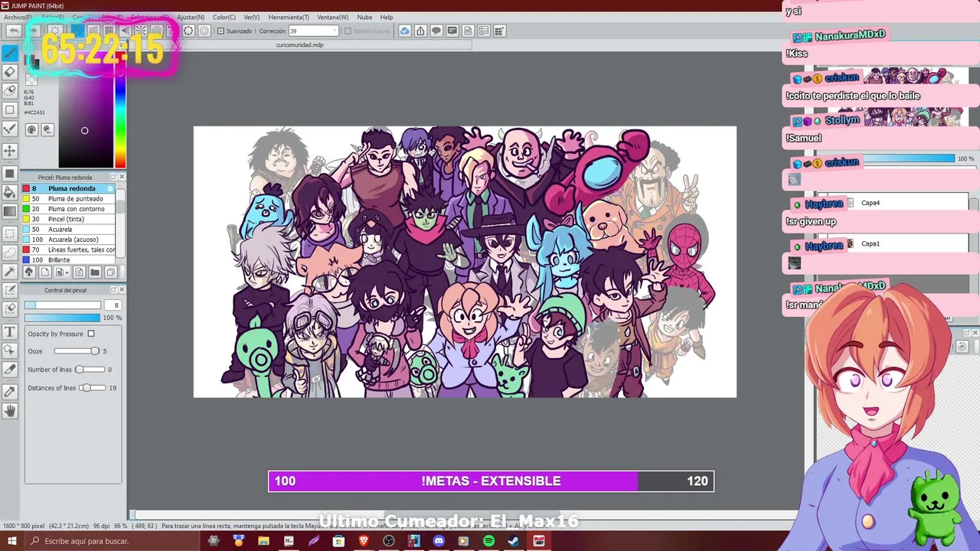Viewport: 980px width, 551px height.
Task: Click the new brush page icon
Action: (44, 272)
